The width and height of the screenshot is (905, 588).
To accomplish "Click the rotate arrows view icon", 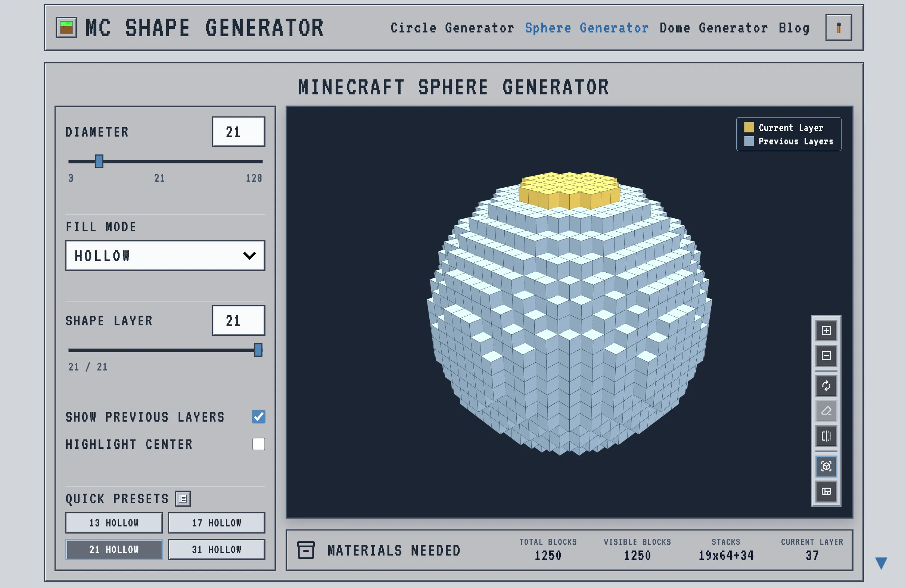I will (x=826, y=386).
